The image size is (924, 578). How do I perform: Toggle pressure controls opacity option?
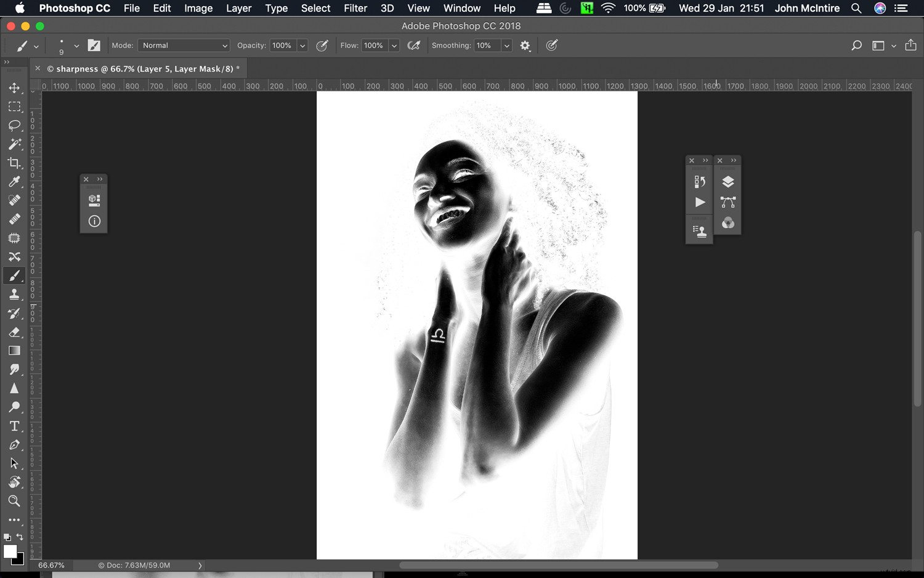point(322,45)
